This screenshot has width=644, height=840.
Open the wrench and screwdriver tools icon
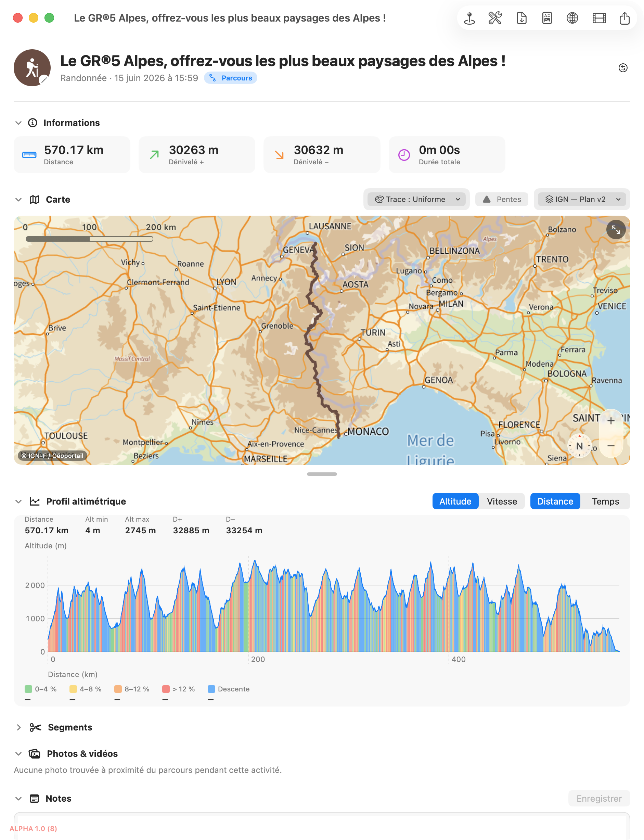[x=495, y=18]
